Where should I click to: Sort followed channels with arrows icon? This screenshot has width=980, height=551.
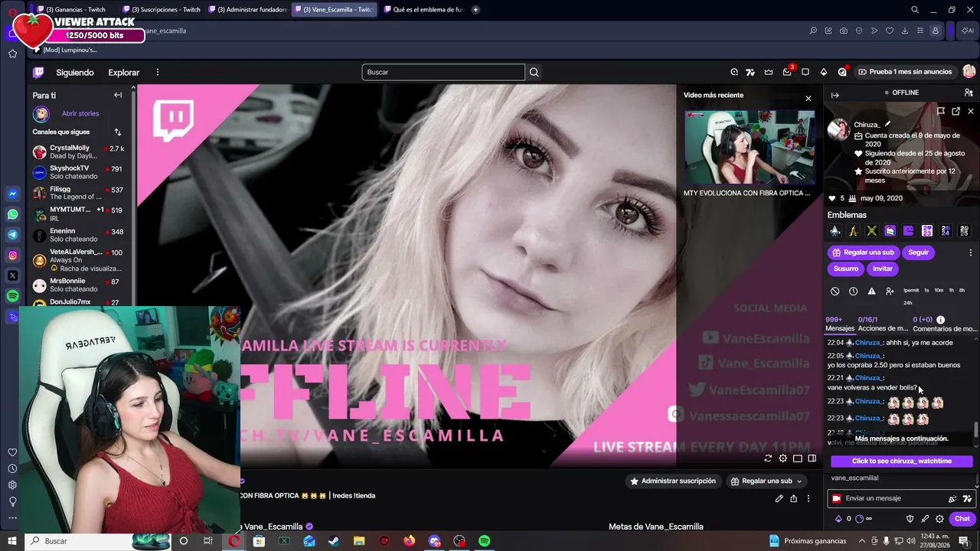point(118,132)
